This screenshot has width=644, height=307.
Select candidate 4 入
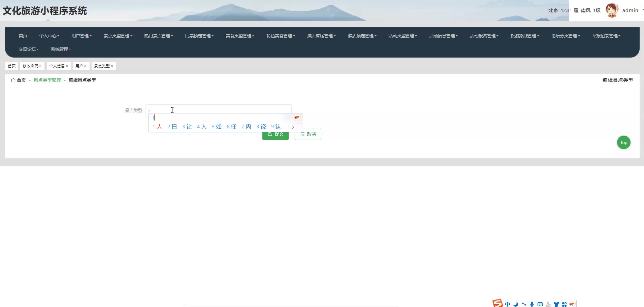[x=202, y=127]
